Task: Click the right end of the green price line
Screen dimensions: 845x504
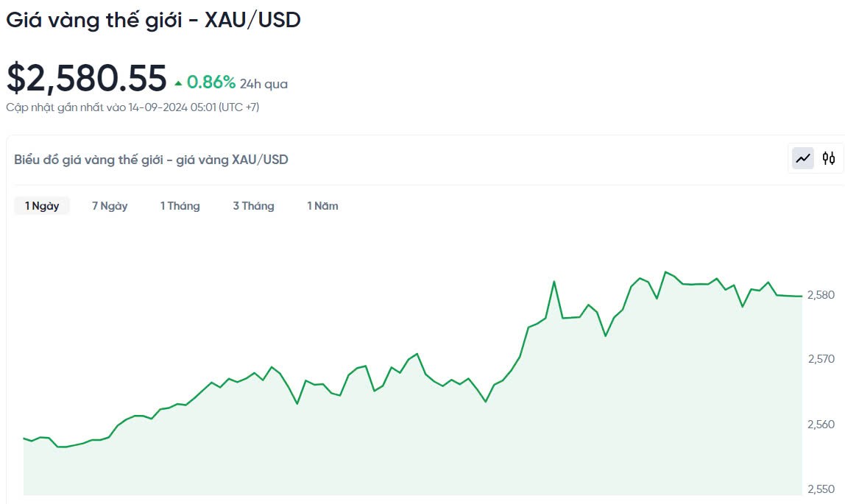Action: [800, 296]
